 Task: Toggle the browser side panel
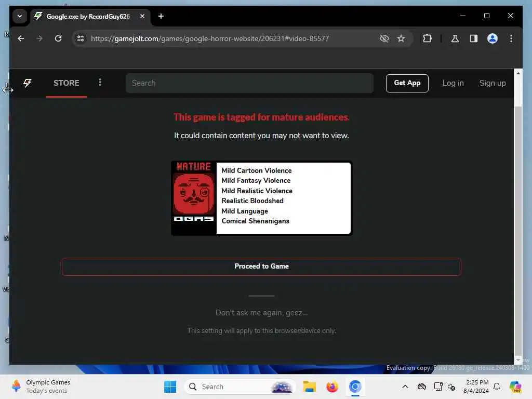[x=474, y=38]
